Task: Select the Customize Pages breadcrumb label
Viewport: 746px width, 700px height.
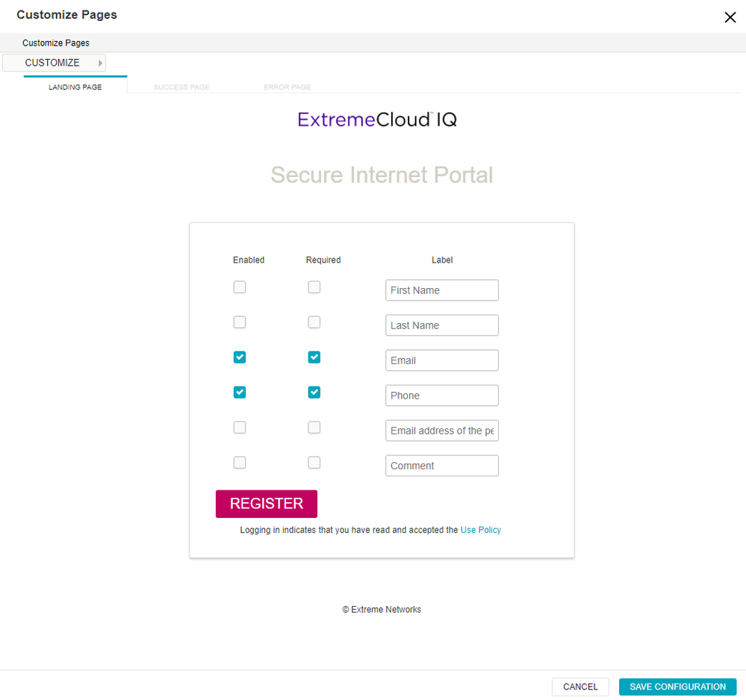Action: click(x=56, y=43)
